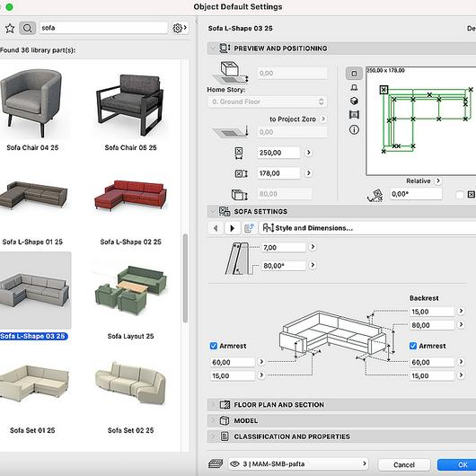Select anchor point in sofa preview
The width and height of the screenshot is (476, 476).
[383, 90]
